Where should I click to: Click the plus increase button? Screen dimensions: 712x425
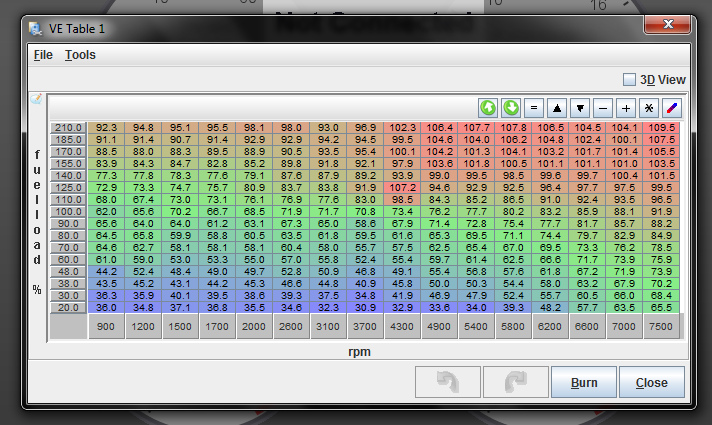tap(626, 107)
